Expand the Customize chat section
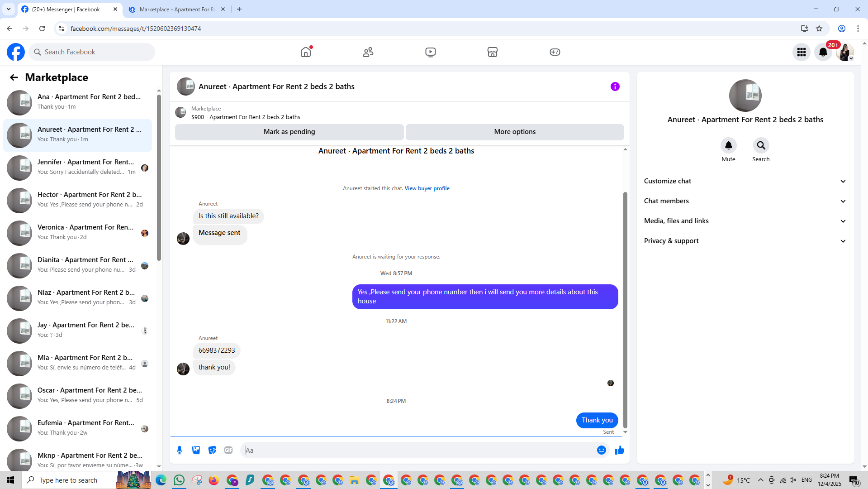 tap(745, 181)
